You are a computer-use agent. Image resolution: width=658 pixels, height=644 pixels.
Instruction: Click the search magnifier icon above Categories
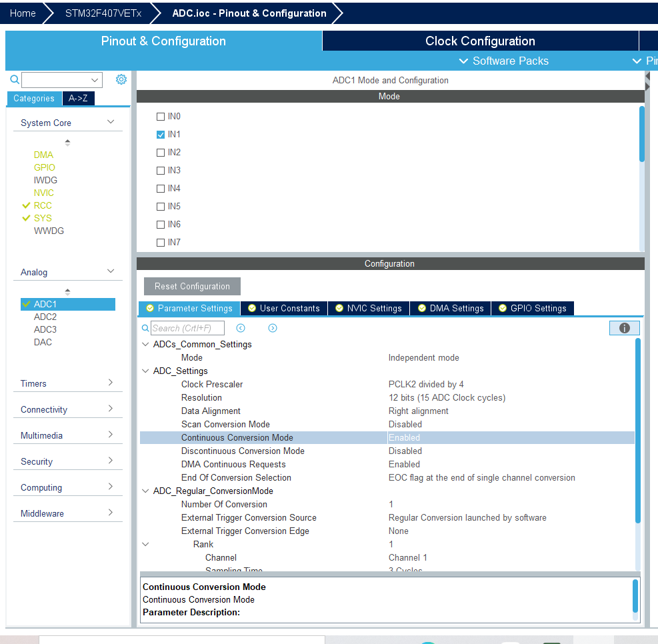pos(15,79)
